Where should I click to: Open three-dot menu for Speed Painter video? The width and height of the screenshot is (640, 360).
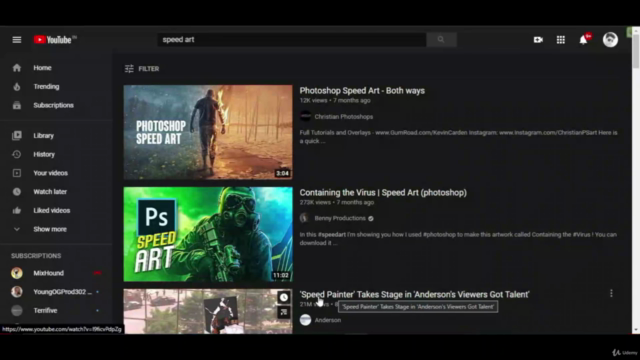[611, 293]
